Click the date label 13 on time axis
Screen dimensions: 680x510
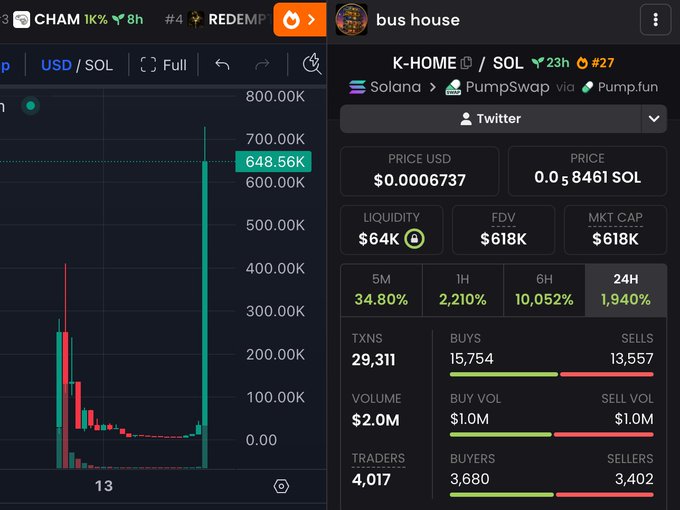click(x=104, y=486)
